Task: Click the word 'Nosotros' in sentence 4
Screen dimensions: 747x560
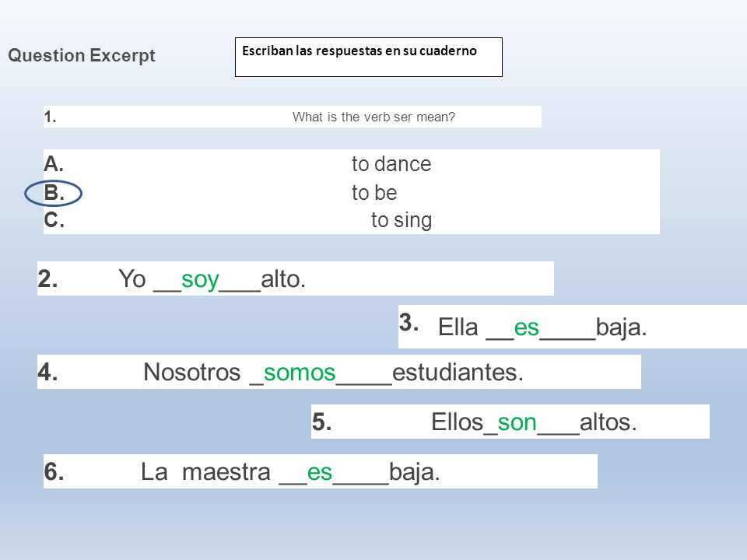Action: (x=192, y=372)
